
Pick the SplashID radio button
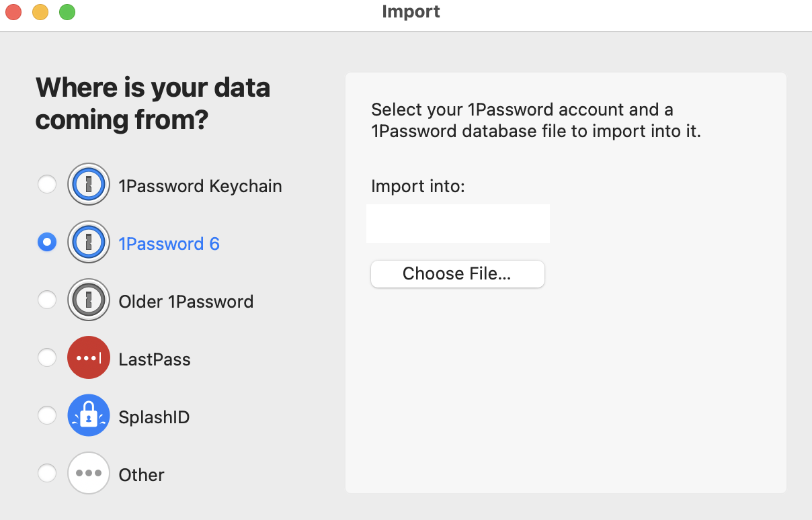(46, 415)
